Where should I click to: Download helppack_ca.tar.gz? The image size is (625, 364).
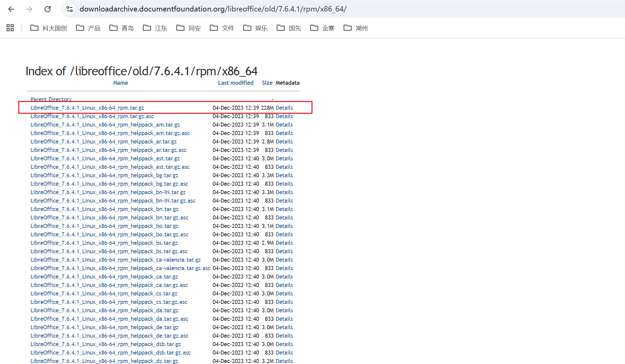[x=104, y=277]
